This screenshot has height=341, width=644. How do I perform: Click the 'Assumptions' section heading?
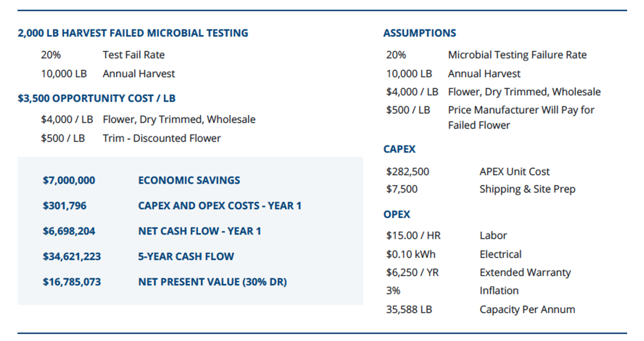[420, 33]
